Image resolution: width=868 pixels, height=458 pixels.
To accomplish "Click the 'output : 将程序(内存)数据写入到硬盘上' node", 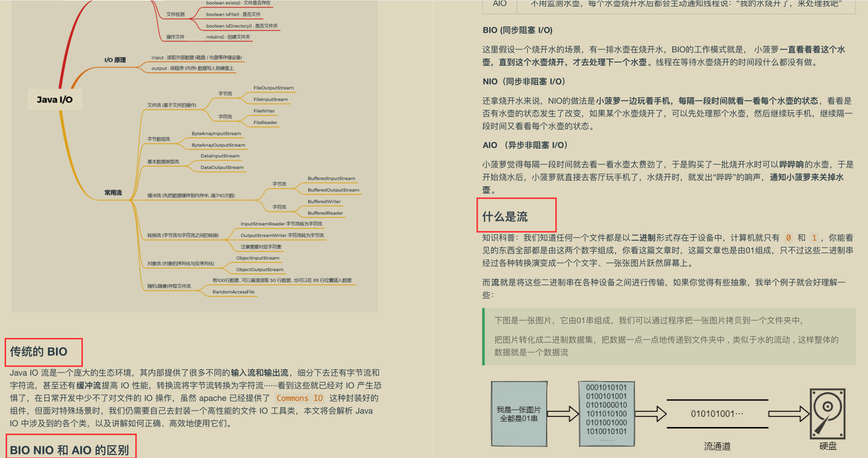I will [192, 68].
